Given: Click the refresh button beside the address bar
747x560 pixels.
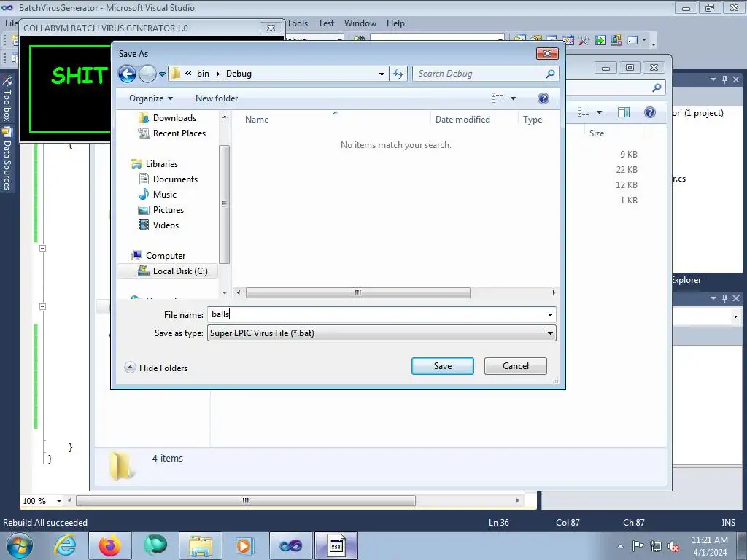Looking at the screenshot, I should 398,74.
